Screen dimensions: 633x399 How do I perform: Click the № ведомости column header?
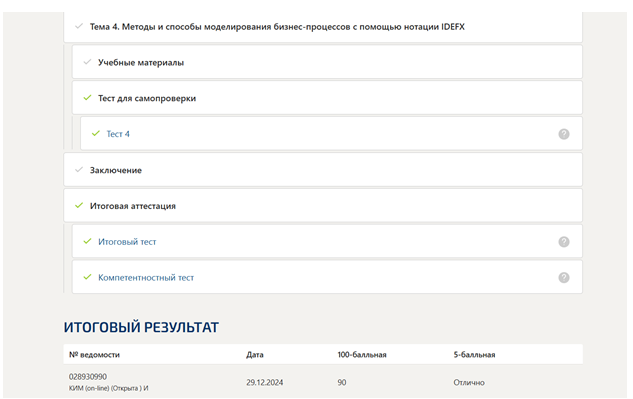tap(94, 355)
